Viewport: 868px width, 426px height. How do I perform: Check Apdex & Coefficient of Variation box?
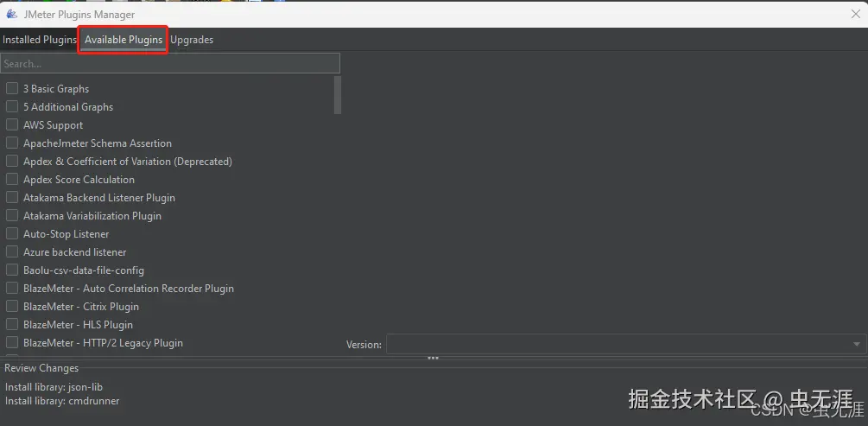point(12,162)
